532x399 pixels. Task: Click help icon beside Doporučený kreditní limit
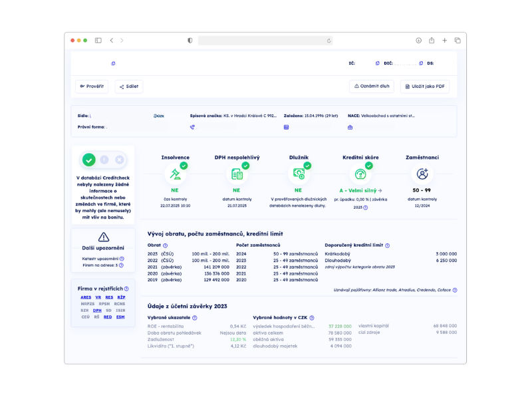(x=387, y=245)
